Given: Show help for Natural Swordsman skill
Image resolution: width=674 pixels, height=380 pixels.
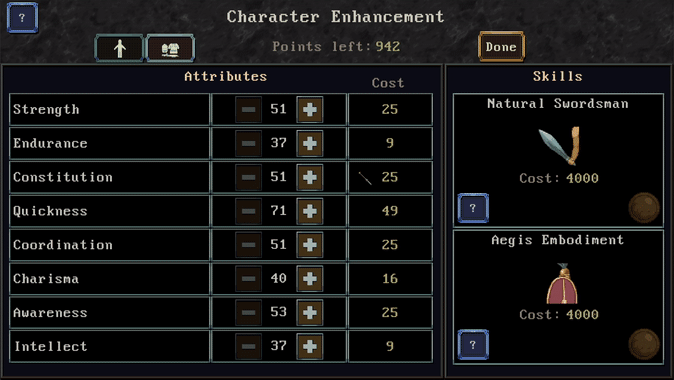Looking at the screenshot, I should point(473,208).
